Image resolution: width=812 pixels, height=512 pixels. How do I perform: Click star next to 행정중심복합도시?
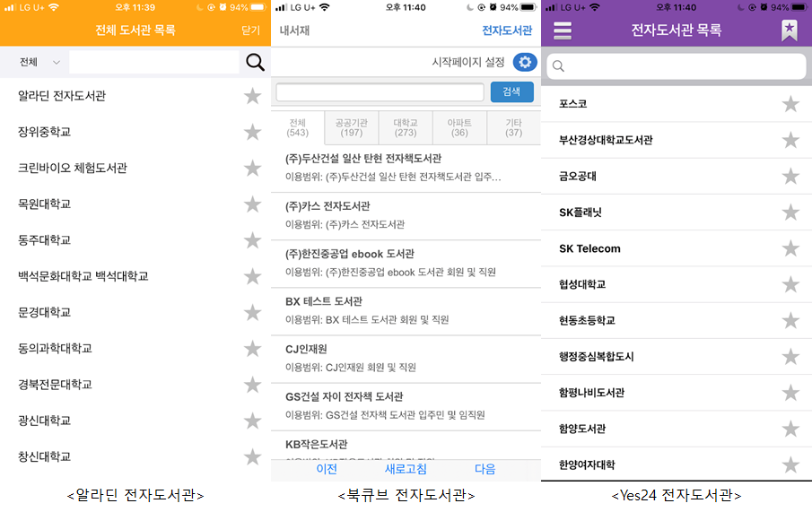[790, 357]
